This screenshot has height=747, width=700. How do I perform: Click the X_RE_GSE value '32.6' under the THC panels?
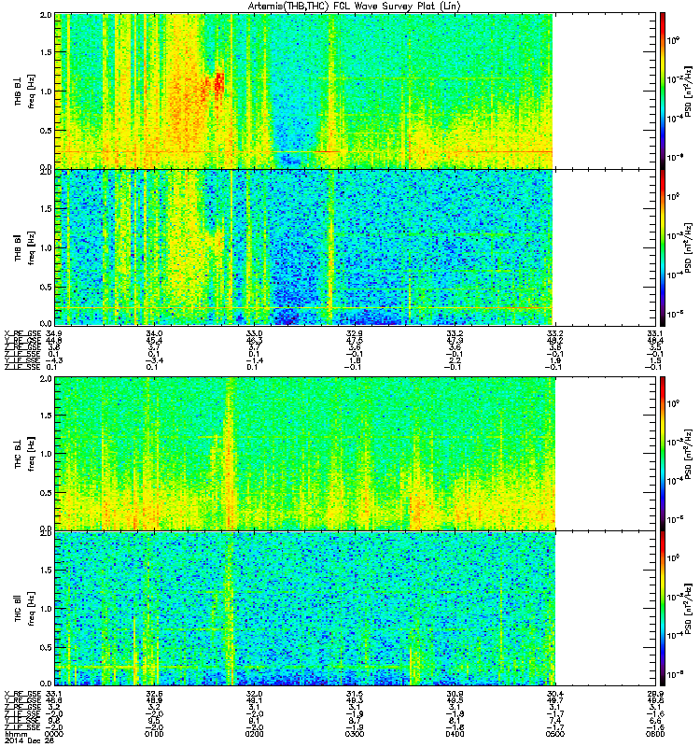click(154, 694)
